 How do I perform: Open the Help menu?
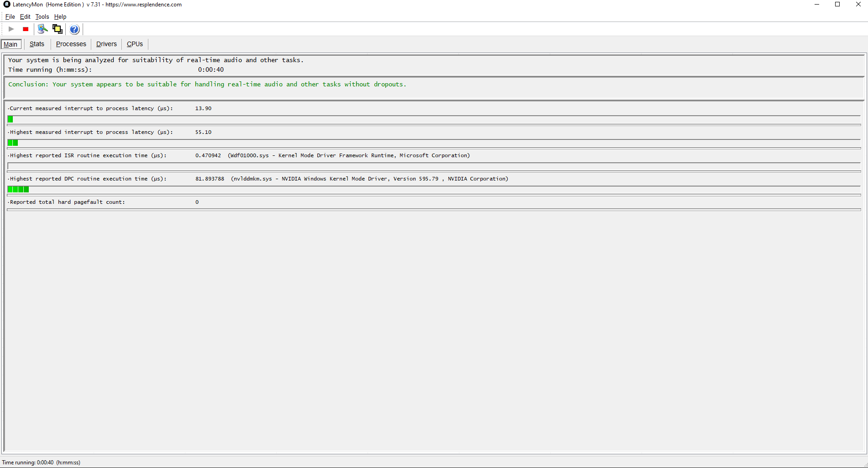(60, 17)
